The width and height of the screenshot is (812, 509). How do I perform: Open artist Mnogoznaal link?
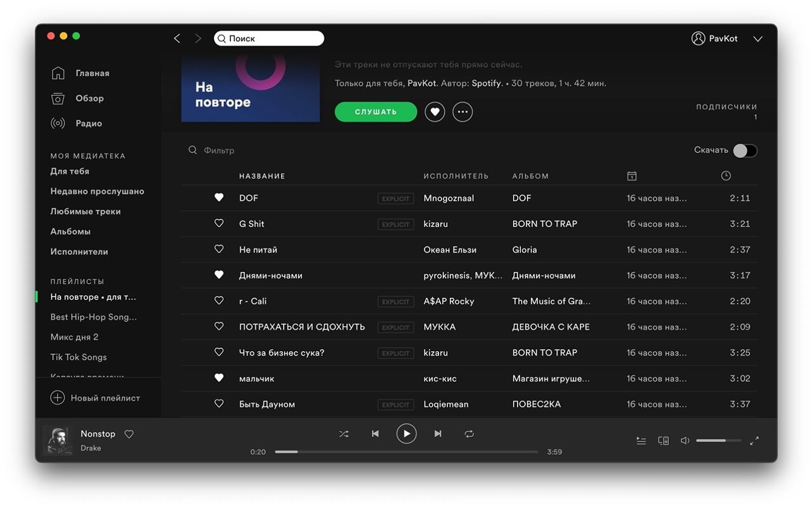click(x=449, y=198)
